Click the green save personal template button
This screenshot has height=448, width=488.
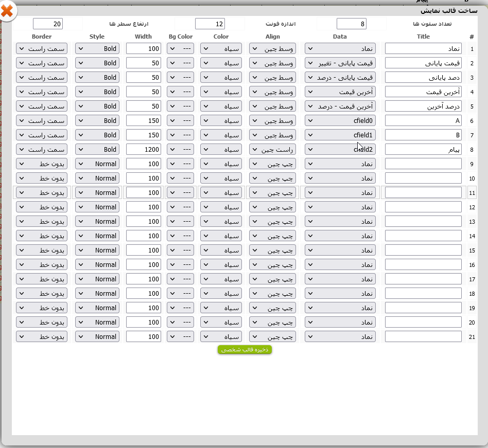245,350
